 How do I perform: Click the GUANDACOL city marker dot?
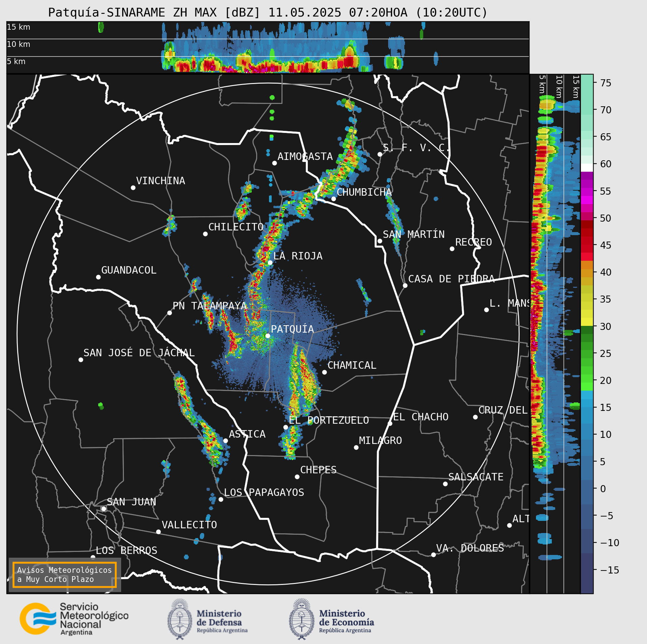pyautogui.click(x=98, y=277)
